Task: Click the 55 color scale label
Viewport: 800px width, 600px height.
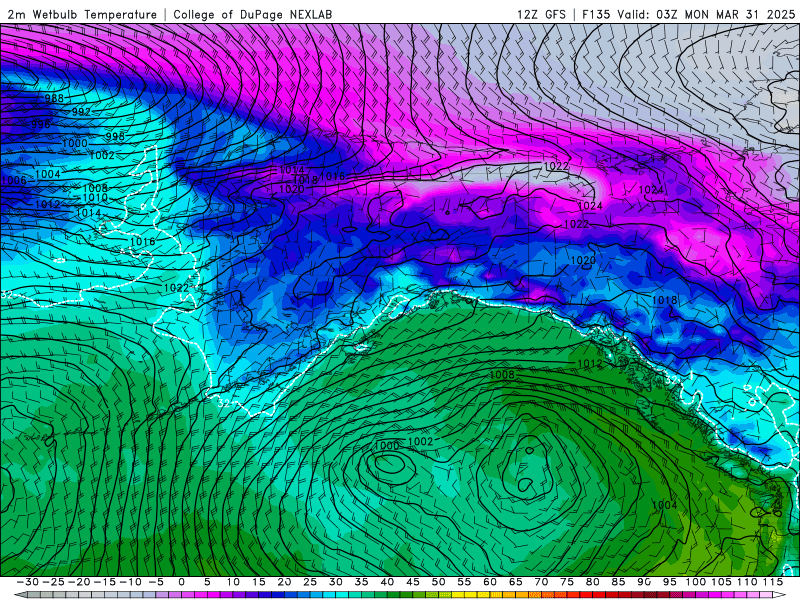Action: tap(464, 582)
